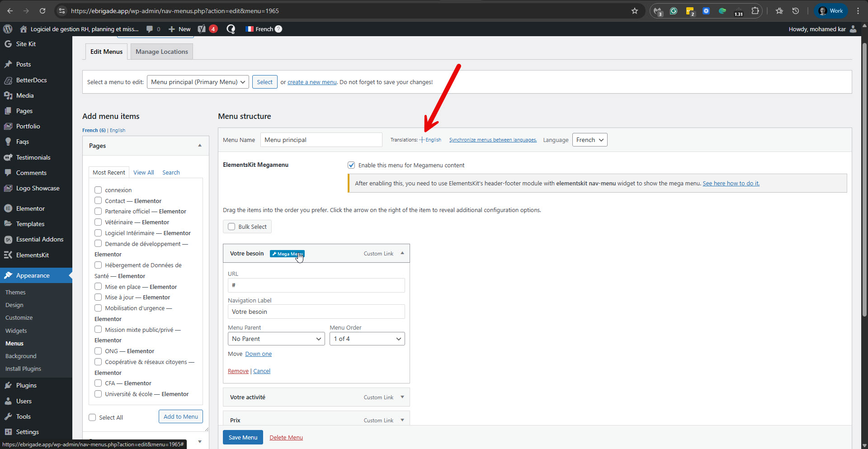The width and height of the screenshot is (868, 449).
Task: Enable the Bulk Select checkbox
Action: [x=231, y=227]
